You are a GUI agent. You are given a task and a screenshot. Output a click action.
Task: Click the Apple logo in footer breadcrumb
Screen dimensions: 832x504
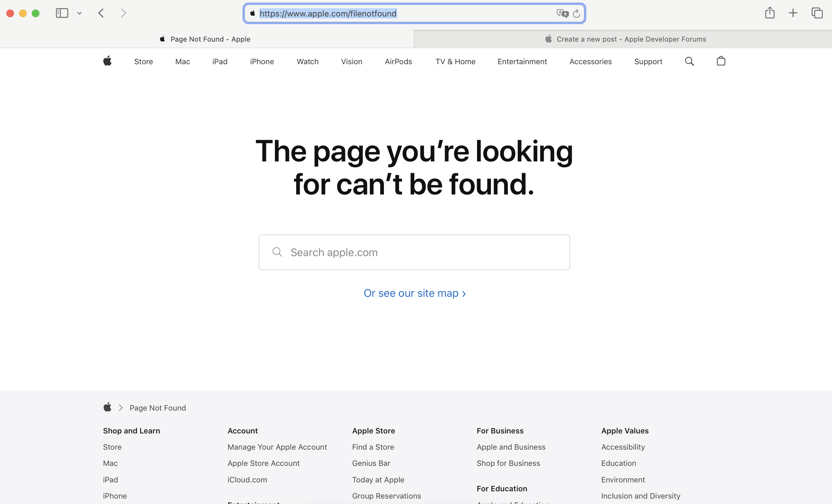click(x=107, y=407)
